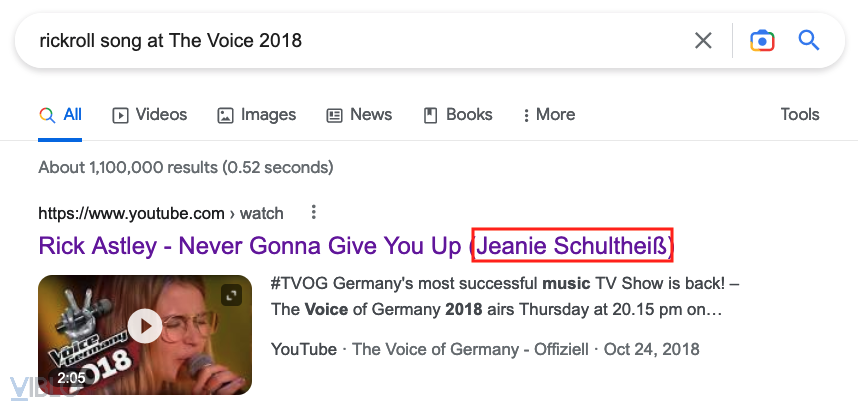Open the three-dot result options menu
858x411 pixels.
coord(314,212)
